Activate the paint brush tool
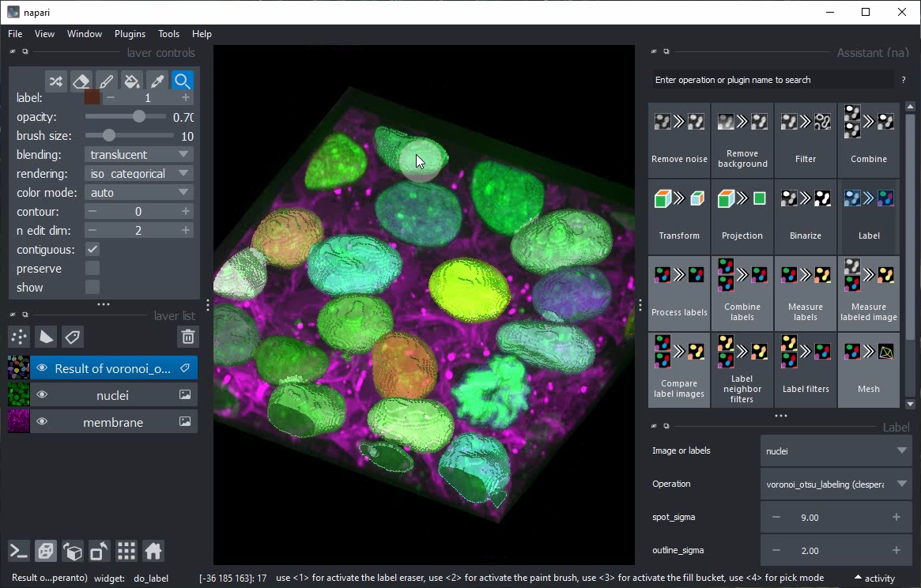Screen dimensions: 921x588 106,81
